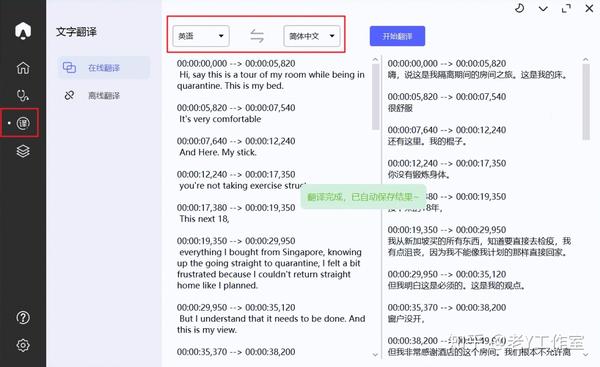Click the 文字翻译 heading
Viewport: 600px width, 367px height.
76,32
